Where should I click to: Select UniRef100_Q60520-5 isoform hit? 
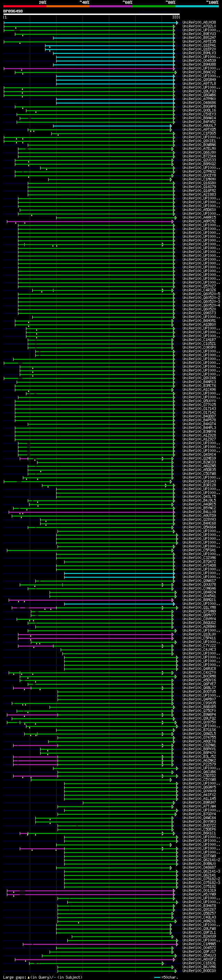201,294
